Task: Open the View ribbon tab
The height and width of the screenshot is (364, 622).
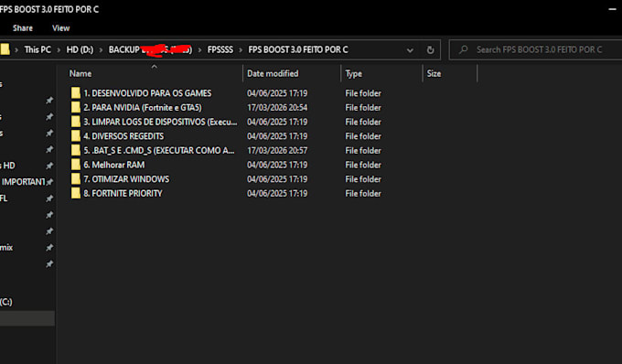Action: 60,28
